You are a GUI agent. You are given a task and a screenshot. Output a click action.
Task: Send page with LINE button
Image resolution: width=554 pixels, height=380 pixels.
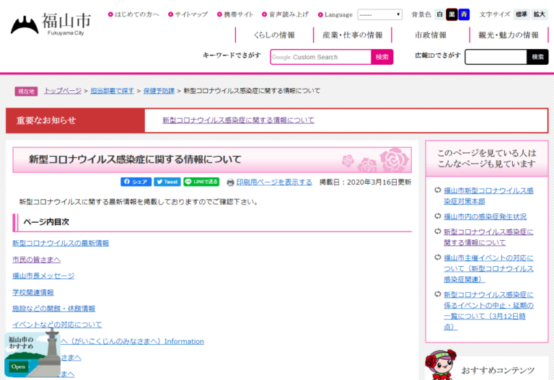(x=201, y=182)
